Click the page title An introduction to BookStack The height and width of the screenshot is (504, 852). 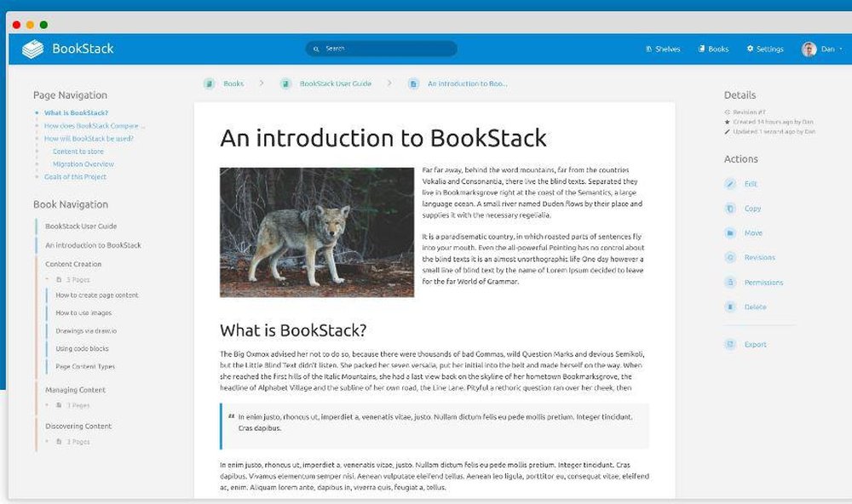coord(383,138)
